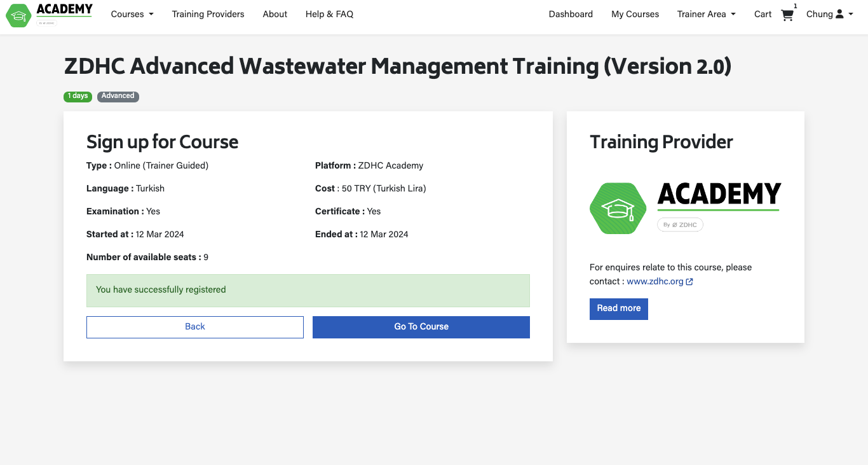Viewport: 868px width, 465px height.
Task: Navigate to Dashboard
Action: pyautogui.click(x=571, y=14)
